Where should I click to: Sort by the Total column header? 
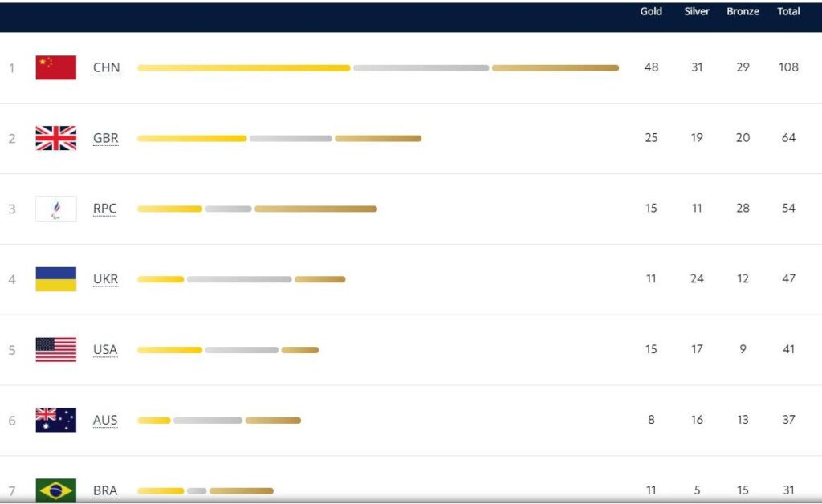(x=788, y=11)
